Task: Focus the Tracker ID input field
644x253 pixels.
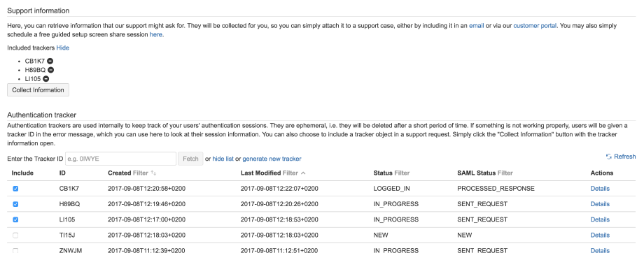Action: point(120,159)
